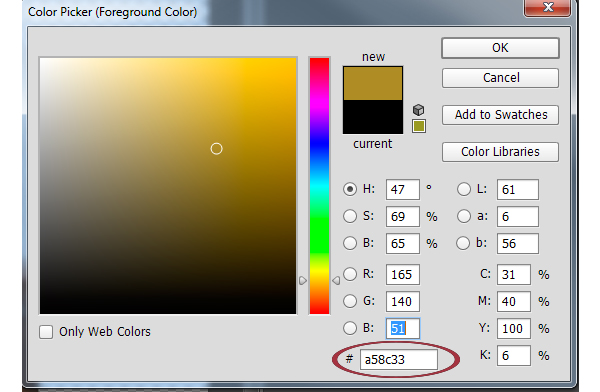Click the left hue slider arrow

click(303, 281)
